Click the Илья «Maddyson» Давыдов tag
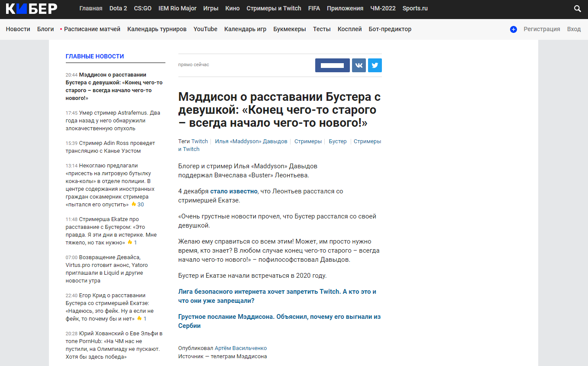Screen dimensions: 588x366 click(251, 141)
